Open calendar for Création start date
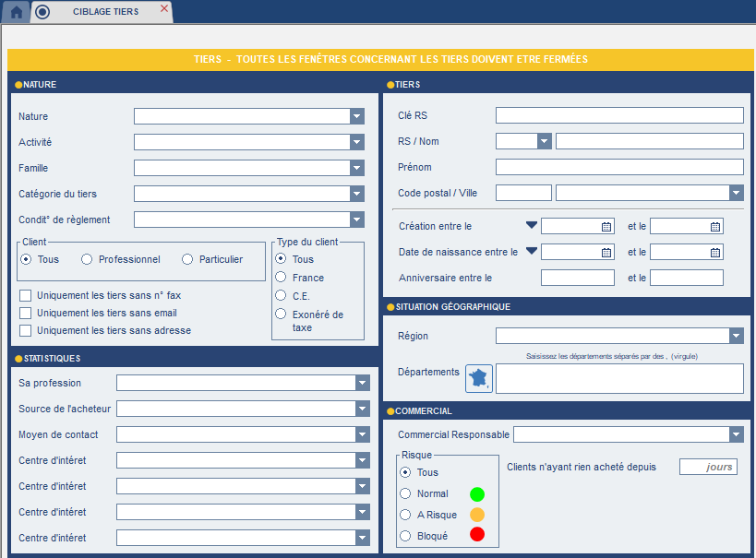The width and height of the screenshot is (756, 558). 606,227
